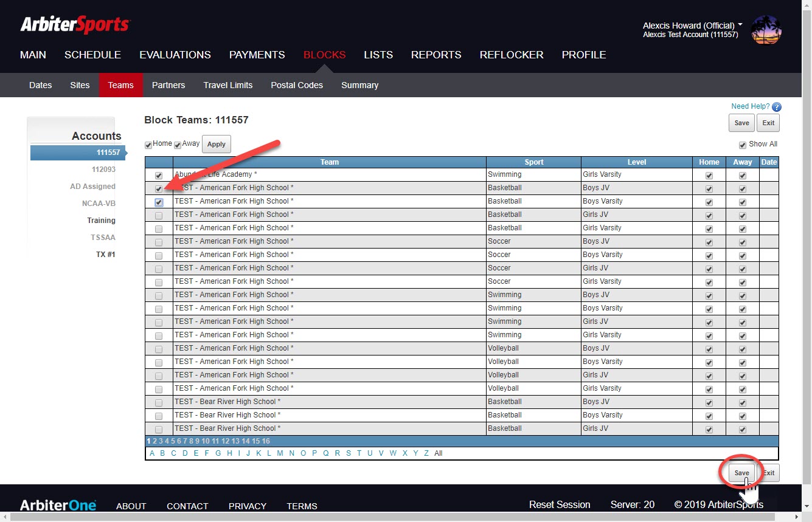Switch to the Travel Limits tab
The height and width of the screenshot is (522, 812).
[x=228, y=85]
